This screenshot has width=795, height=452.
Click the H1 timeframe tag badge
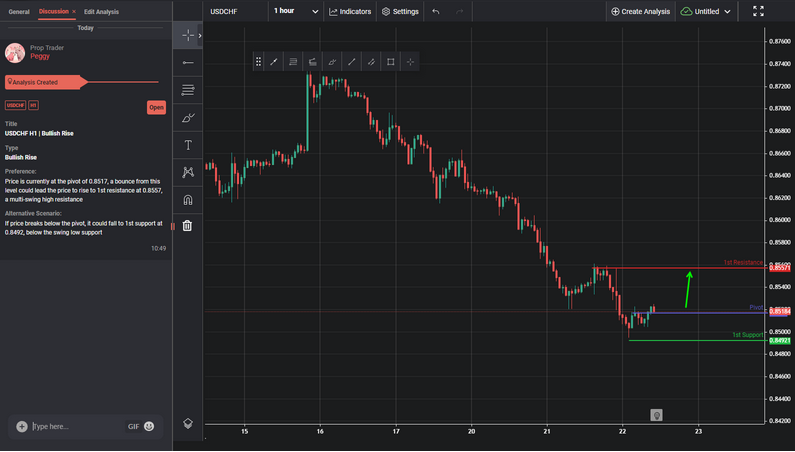[x=33, y=106]
